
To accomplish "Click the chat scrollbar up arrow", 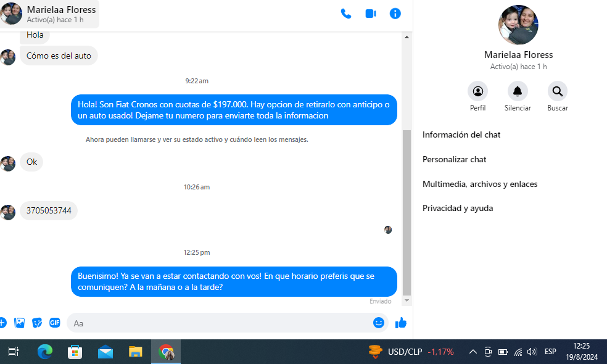I will [x=407, y=37].
